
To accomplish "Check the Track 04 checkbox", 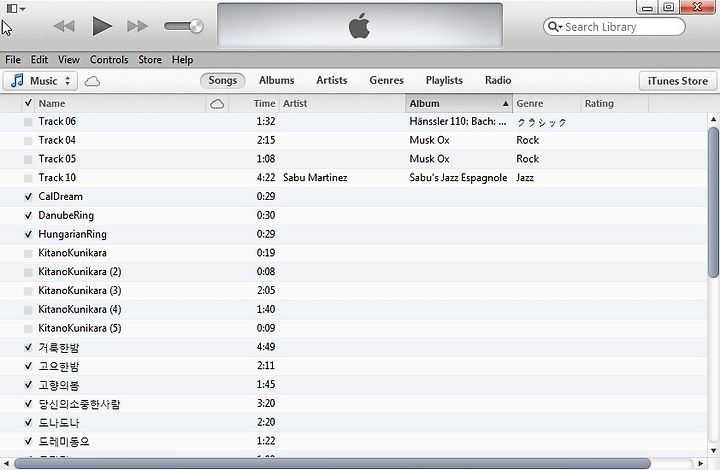I will [28, 141].
